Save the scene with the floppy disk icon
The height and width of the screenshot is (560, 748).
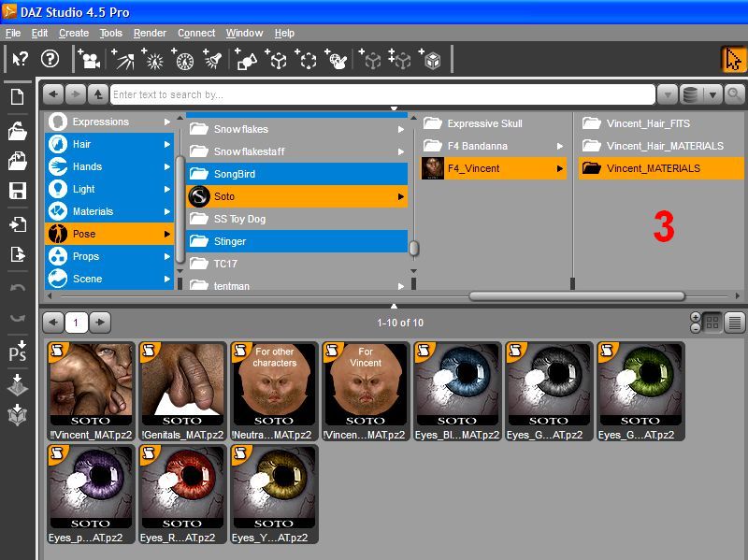18,191
